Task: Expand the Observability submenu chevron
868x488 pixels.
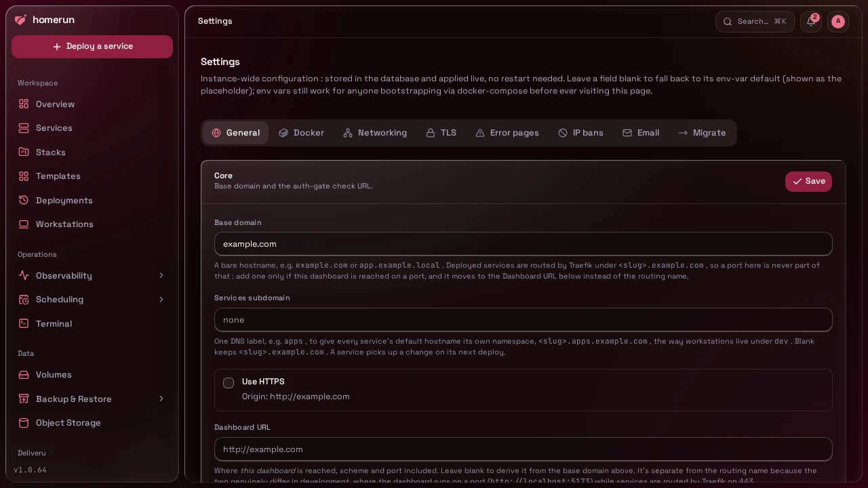Action: (x=161, y=275)
